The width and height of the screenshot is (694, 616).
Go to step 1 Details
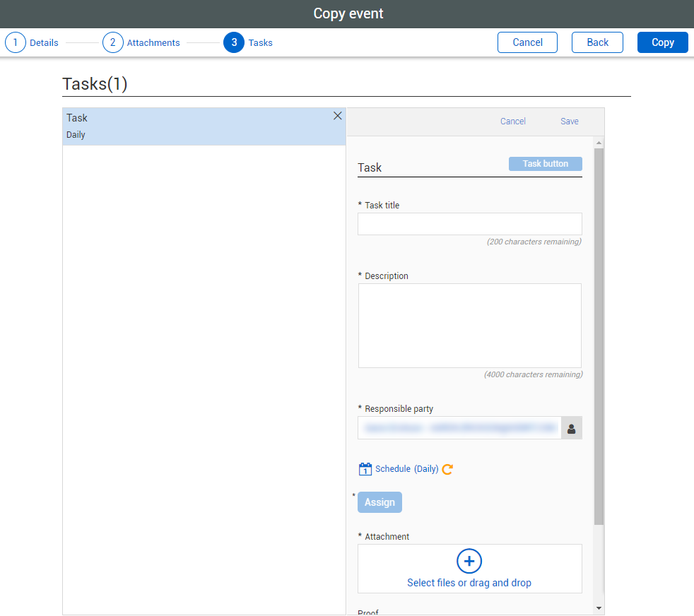[x=32, y=42]
